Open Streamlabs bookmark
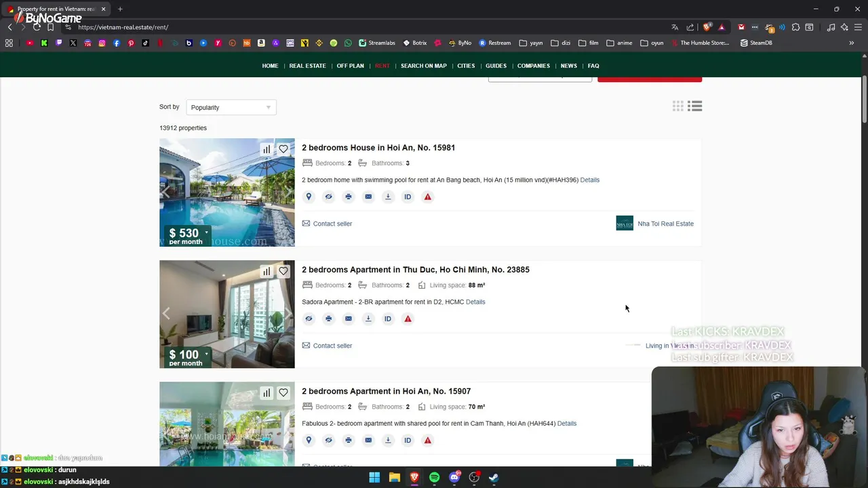868x488 pixels. (x=377, y=43)
